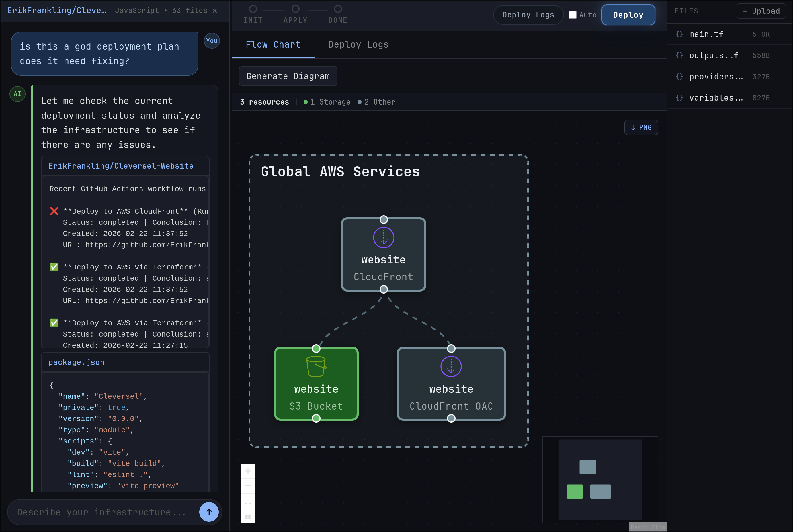This screenshot has height=532, width=793.
Task: Click the INIT step indicator circle
Action: coord(253,9)
